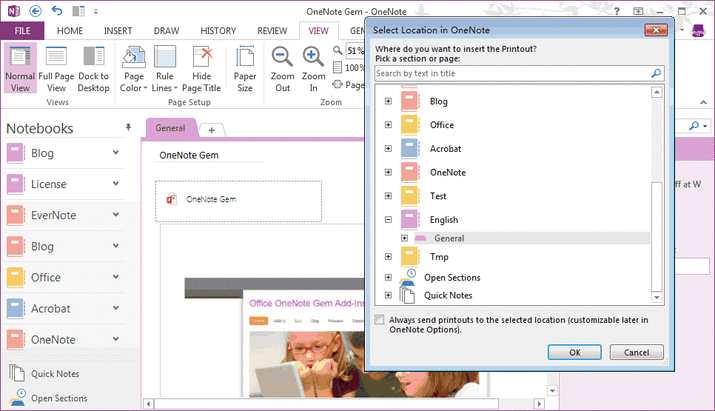Click Cancel in Select Location dialog
715x411 pixels.
[636, 352]
